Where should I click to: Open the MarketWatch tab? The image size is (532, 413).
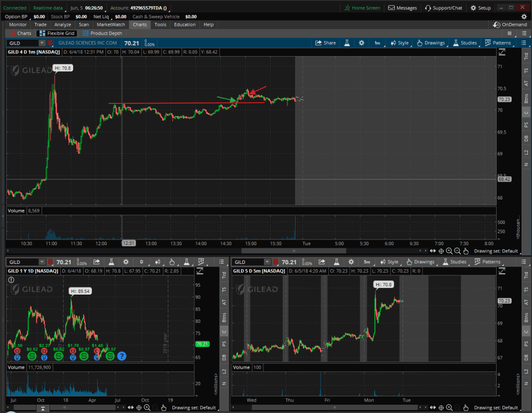pyautogui.click(x=111, y=24)
